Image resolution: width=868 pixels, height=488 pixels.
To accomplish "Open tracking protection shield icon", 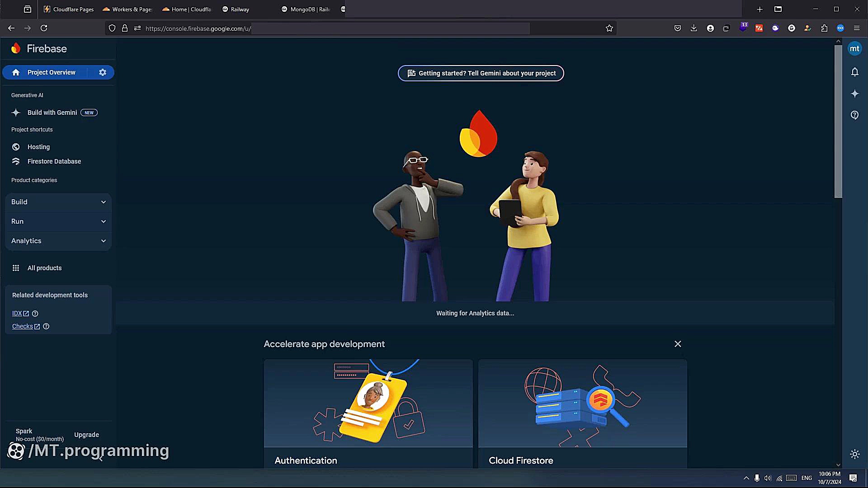I will (x=112, y=28).
